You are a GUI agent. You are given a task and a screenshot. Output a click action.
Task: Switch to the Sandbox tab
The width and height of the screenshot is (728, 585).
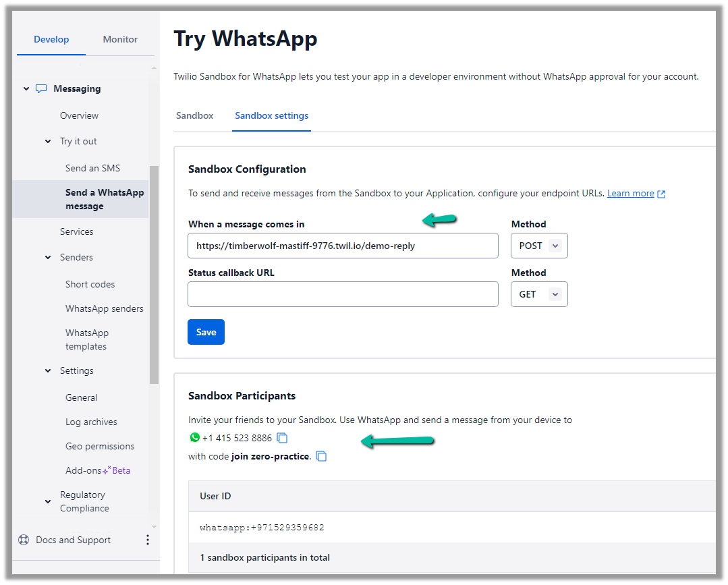pos(194,115)
